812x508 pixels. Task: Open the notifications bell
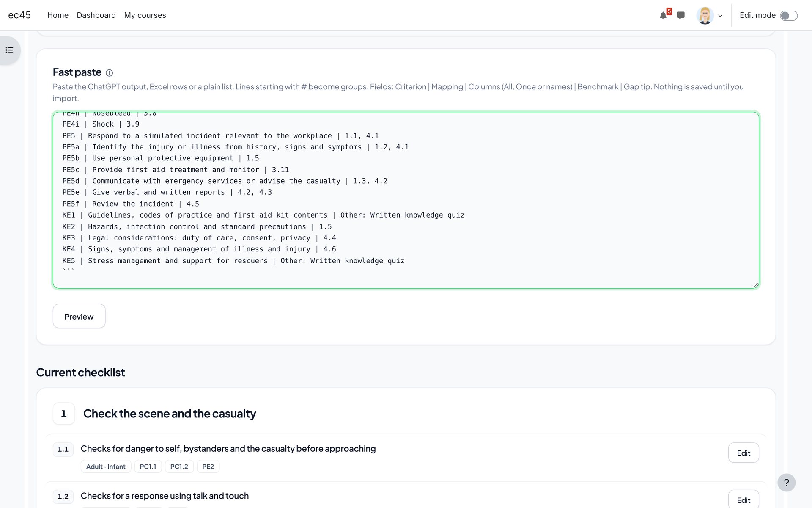point(663,16)
